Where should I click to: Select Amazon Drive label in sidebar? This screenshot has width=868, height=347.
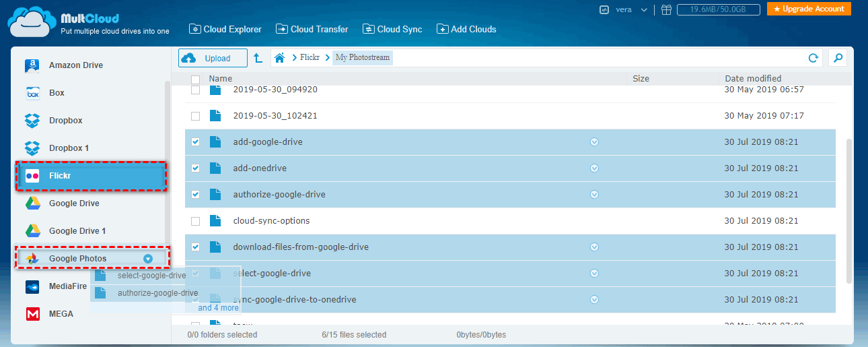76,65
